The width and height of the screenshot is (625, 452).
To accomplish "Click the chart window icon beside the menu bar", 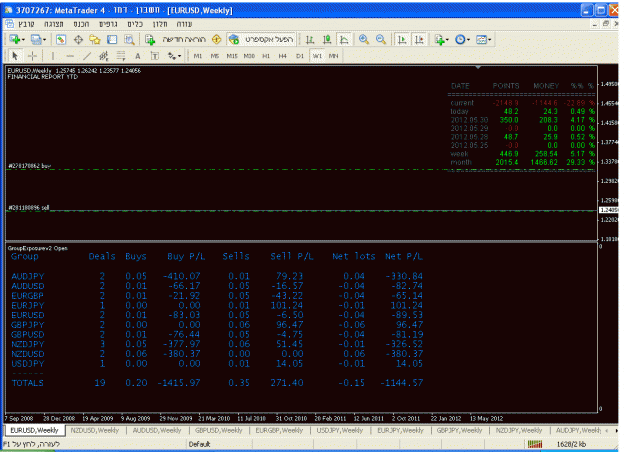I will point(10,24).
